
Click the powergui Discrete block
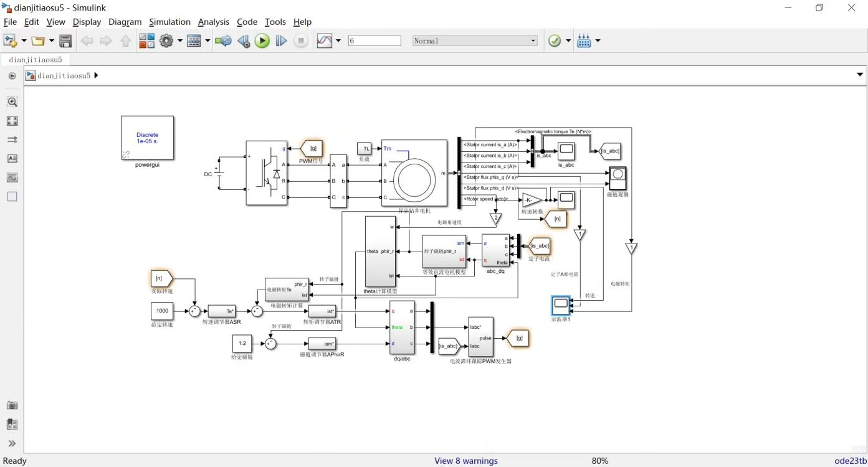(x=147, y=138)
